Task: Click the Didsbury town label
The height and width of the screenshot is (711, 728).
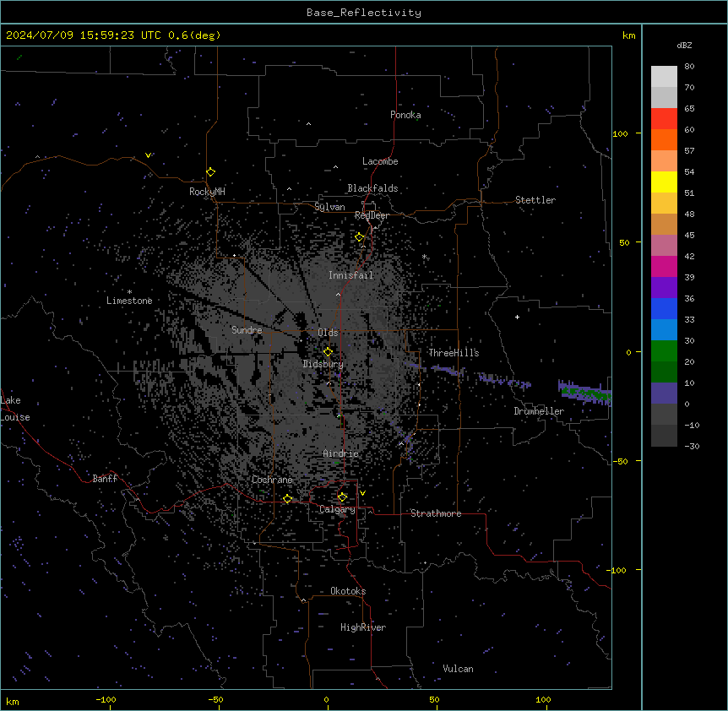Action: tap(323, 364)
